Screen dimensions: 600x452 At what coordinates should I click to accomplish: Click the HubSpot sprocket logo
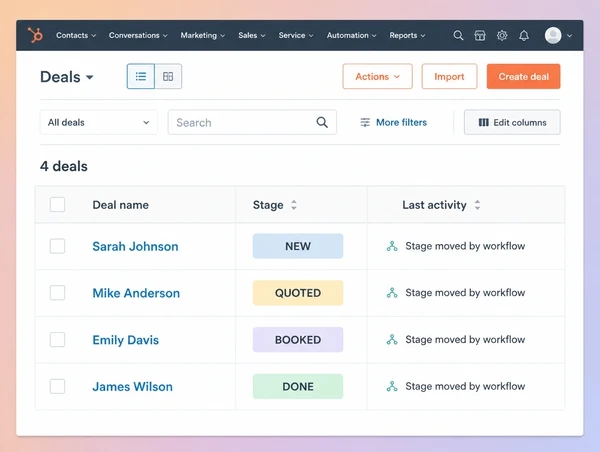click(35, 35)
